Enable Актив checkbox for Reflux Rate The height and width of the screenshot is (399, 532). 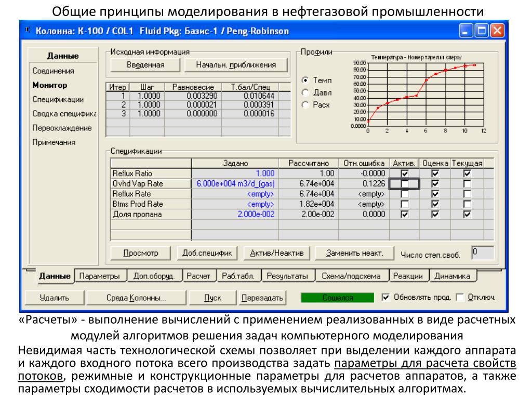(404, 194)
